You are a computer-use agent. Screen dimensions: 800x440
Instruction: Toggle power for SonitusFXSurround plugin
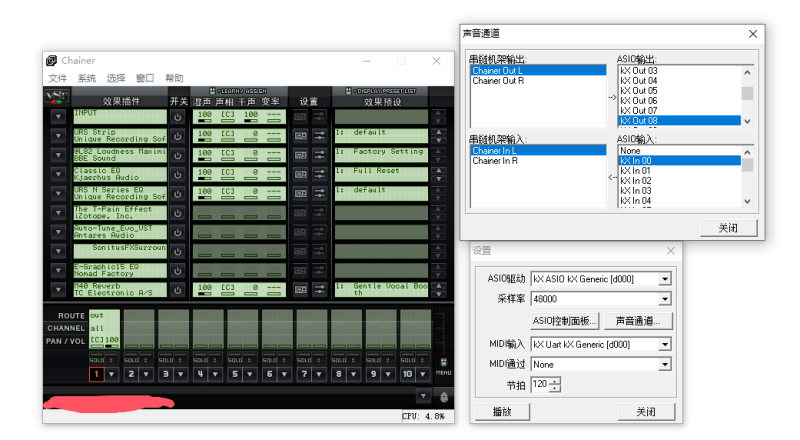[178, 251]
